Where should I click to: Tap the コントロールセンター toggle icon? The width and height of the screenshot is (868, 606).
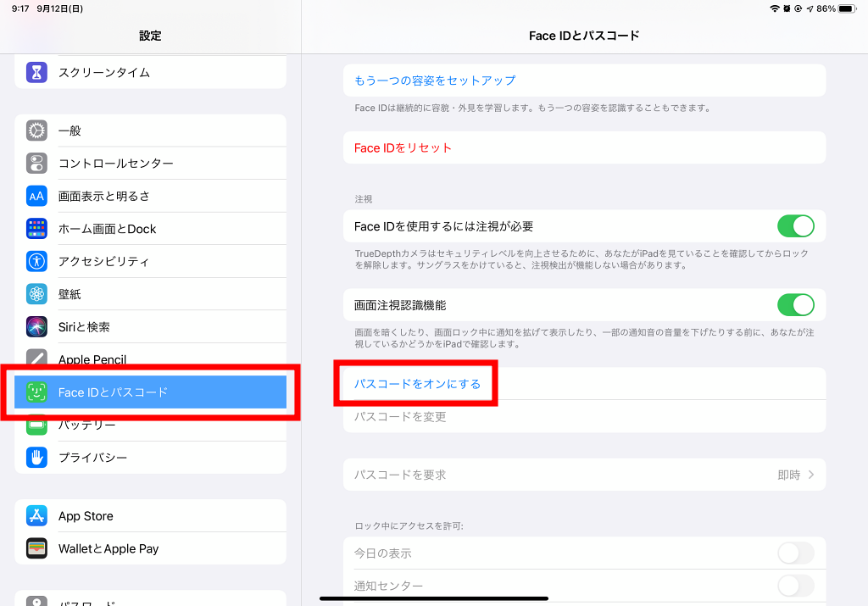[36, 164]
